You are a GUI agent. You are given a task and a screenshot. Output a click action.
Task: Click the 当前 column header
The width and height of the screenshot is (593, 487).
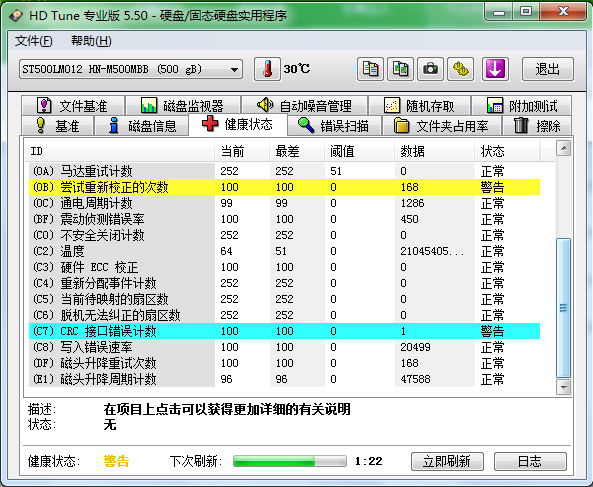click(242, 151)
